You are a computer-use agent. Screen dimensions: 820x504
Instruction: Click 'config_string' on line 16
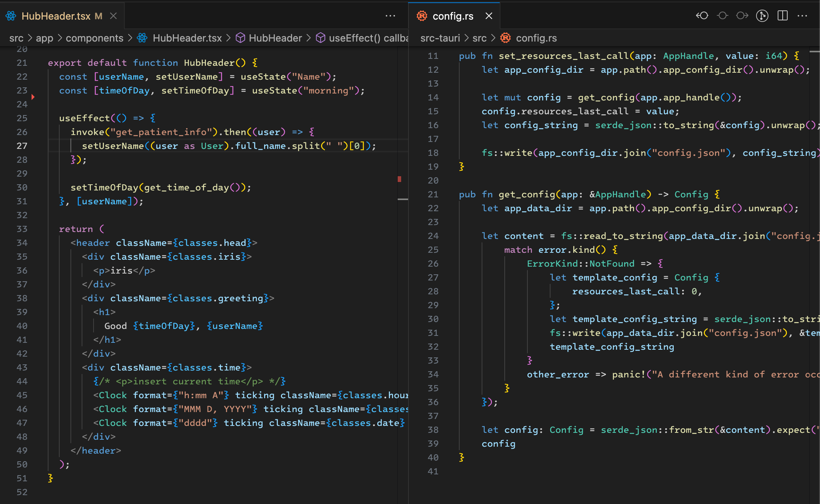pos(541,125)
